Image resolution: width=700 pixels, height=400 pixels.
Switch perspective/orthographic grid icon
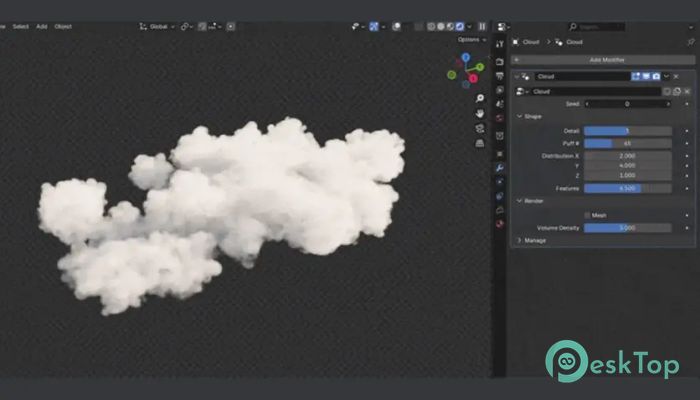point(480,143)
